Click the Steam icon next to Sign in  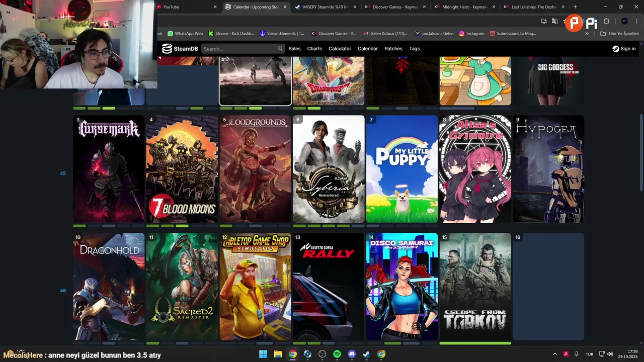tap(616, 49)
